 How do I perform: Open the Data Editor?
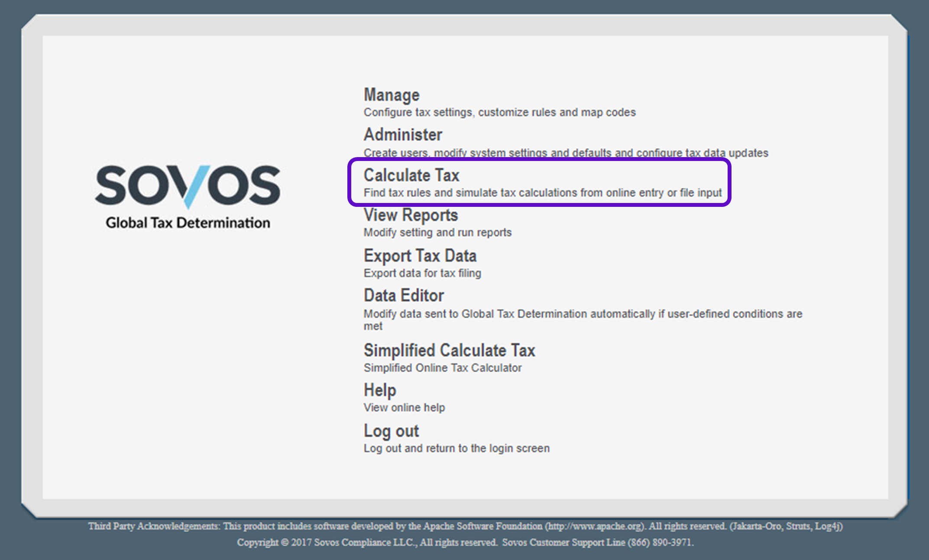pyautogui.click(x=404, y=296)
